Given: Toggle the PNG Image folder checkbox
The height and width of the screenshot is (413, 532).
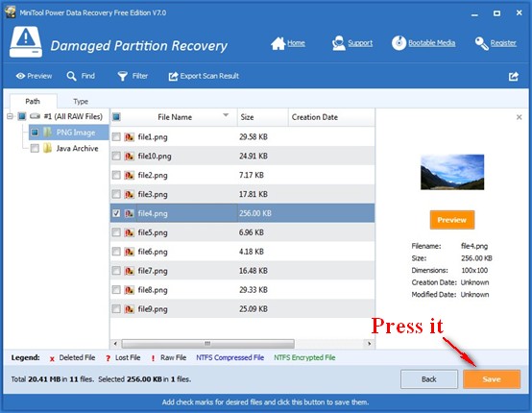Looking at the screenshot, I should [x=35, y=133].
